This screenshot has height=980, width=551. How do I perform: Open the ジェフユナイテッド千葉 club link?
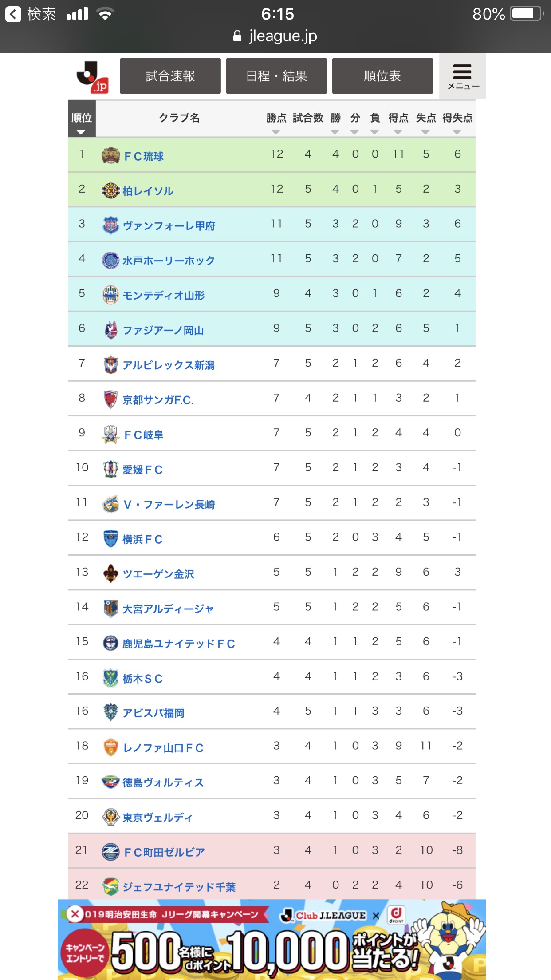(x=179, y=887)
